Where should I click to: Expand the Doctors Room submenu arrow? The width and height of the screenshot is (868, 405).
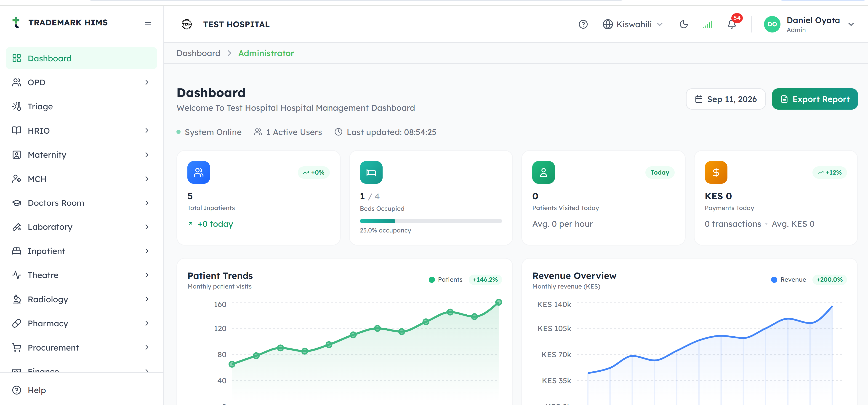tap(146, 203)
